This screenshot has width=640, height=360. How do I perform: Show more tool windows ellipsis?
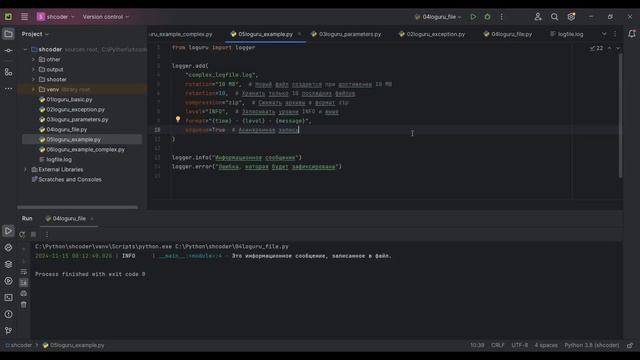[x=8, y=89]
